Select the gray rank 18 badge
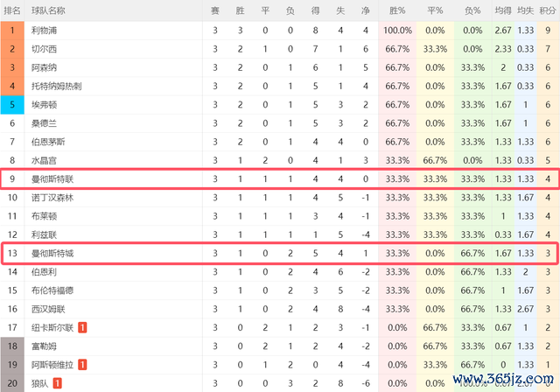 tap(12, 346)
